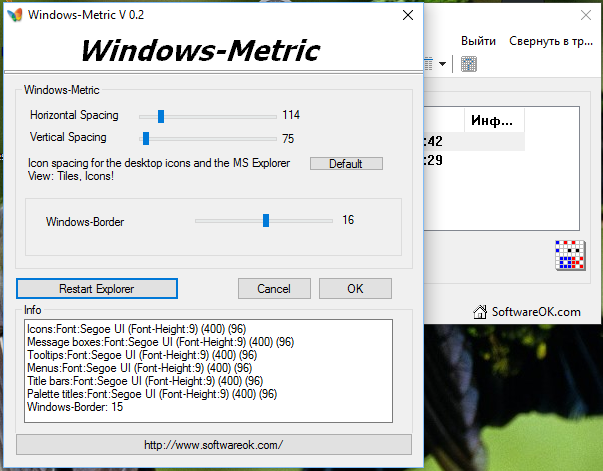The height and width of the screenshot is (471, 603).
Task: Click the 'Horizontal Spacing' label
Action: 74,115
